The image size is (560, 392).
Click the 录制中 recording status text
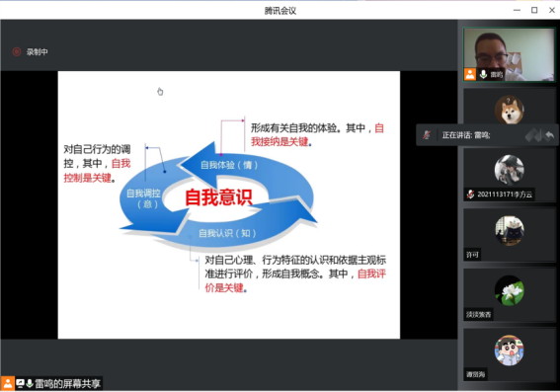pos(37,52)
